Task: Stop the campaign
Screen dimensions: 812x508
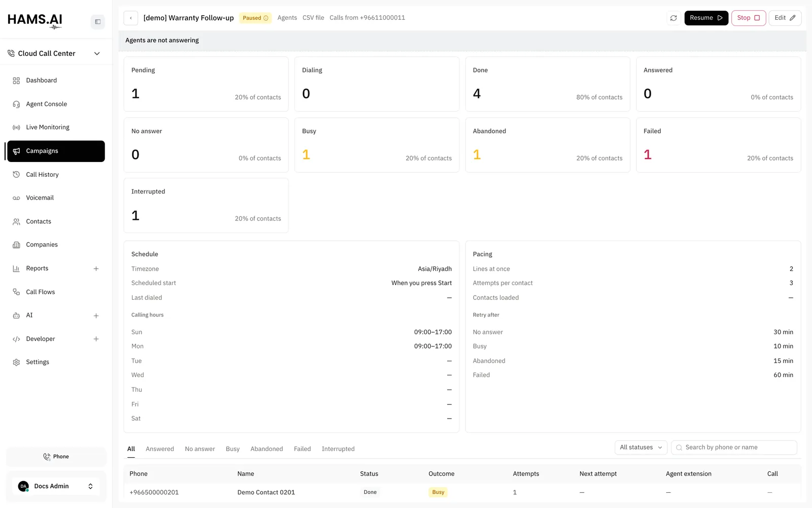Action: click(x=749, y=18)
